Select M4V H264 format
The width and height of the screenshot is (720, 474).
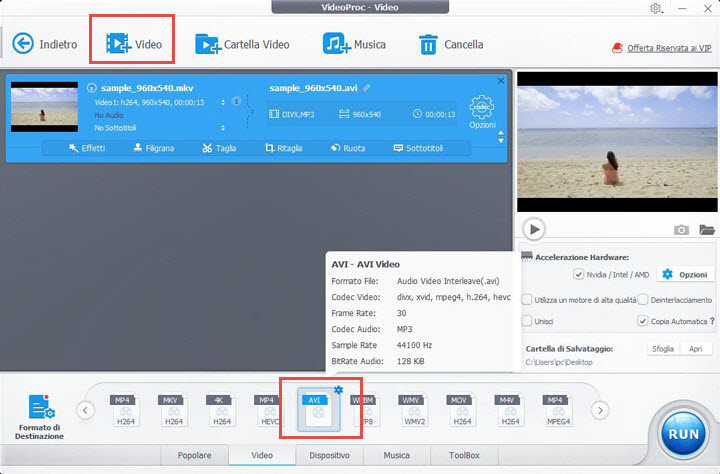(x=510, y=410)
